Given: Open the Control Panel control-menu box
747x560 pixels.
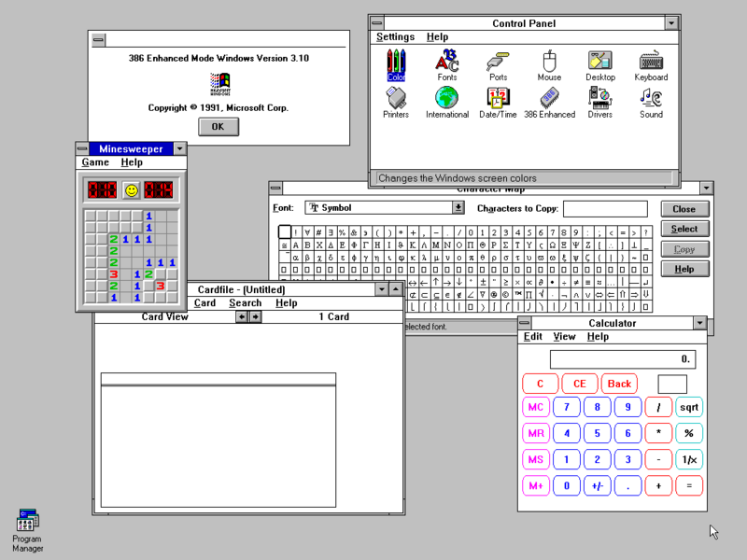Looking at the screenshot, I should point(377,22).
